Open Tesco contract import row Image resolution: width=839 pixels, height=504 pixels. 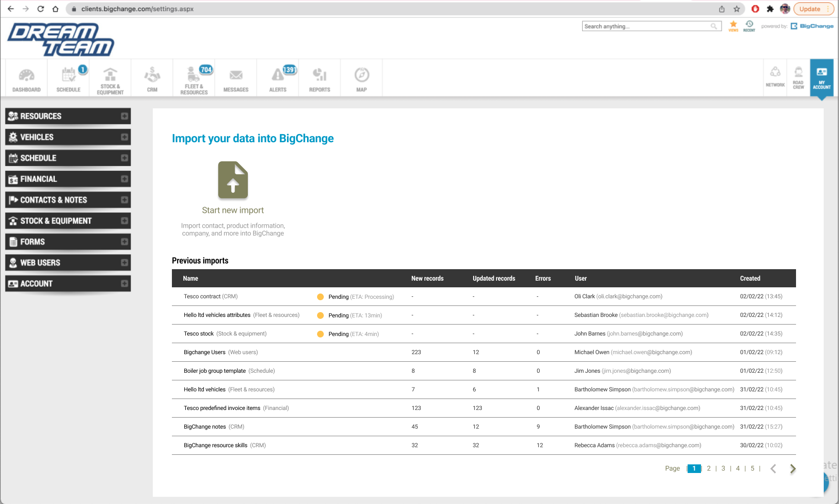tap(484, 296)
